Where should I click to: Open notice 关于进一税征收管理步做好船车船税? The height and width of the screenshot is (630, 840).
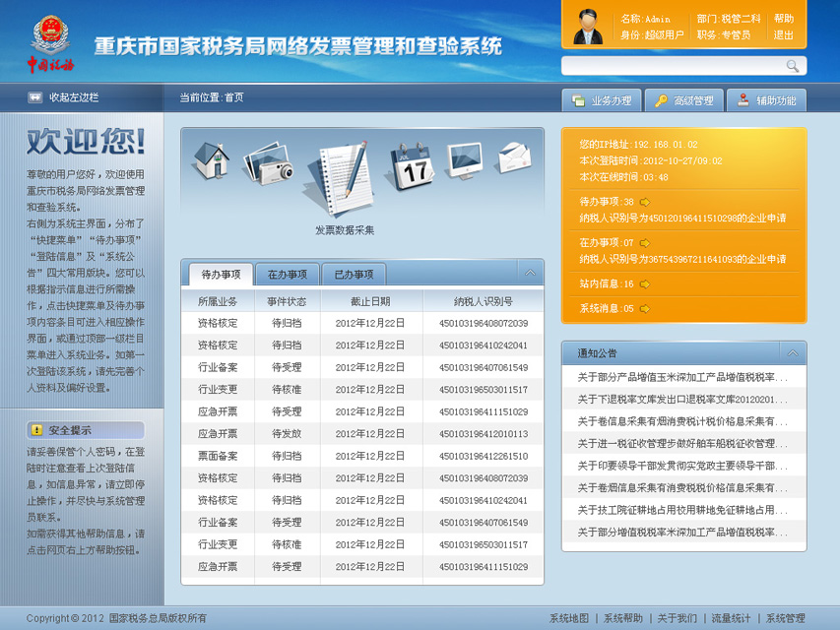[682, 444]
